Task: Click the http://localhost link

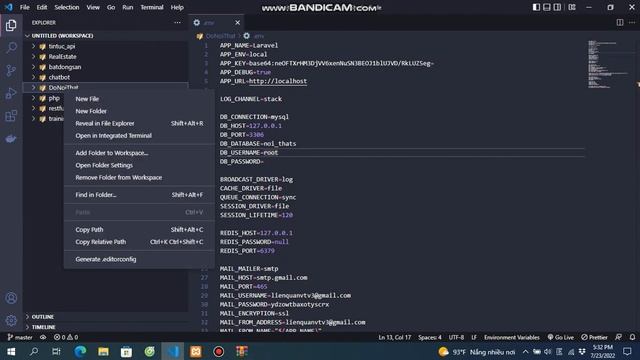Action: tap(278, 81)
